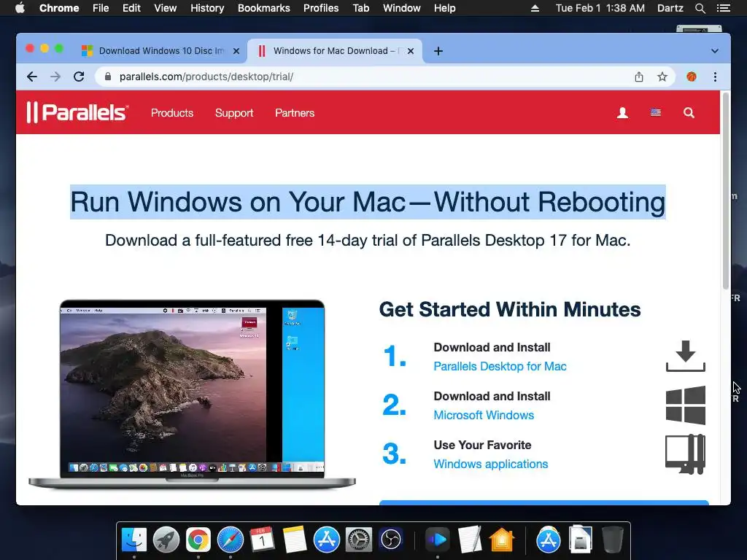Click the US flag region selector icon

[x=656, y=113]
